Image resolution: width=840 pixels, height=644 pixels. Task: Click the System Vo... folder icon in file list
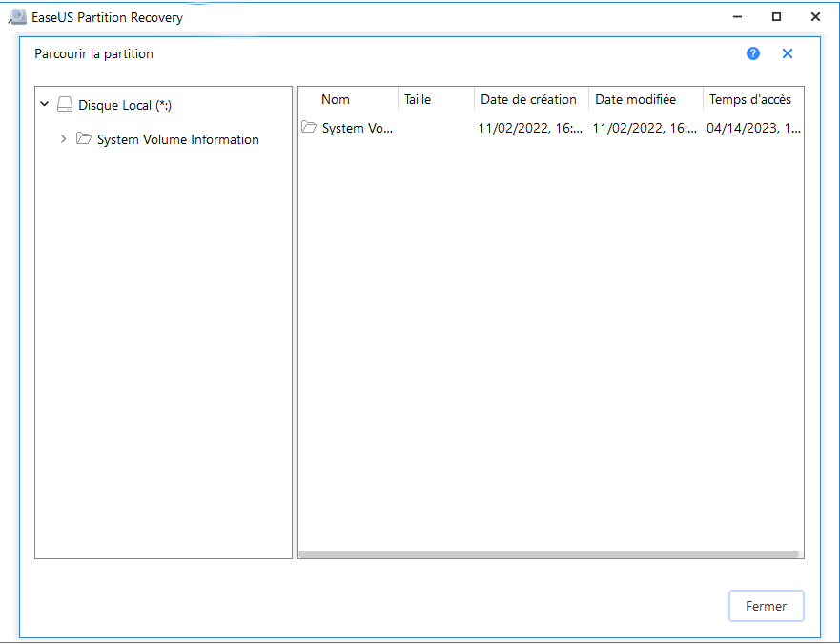(309, 127)
